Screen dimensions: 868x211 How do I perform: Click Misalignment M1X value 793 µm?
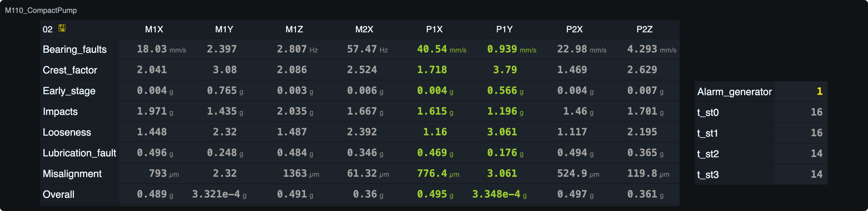[x=164, y=173]
